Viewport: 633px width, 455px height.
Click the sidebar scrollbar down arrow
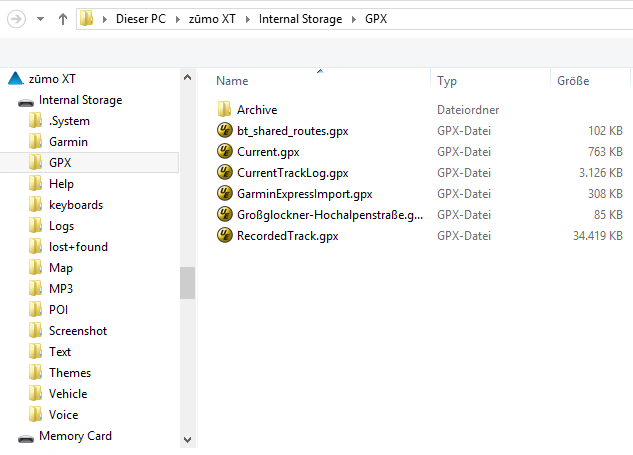[187, 438]
